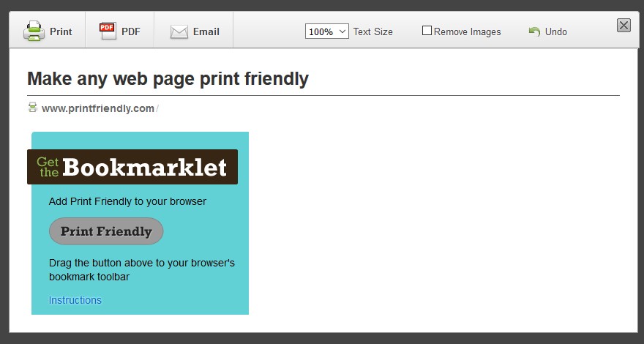Image resolution: width=644 pixels, height=344 pixels.
Task: Select the "Make any web page print friendly" heading
Action: [x=168, y=78]
